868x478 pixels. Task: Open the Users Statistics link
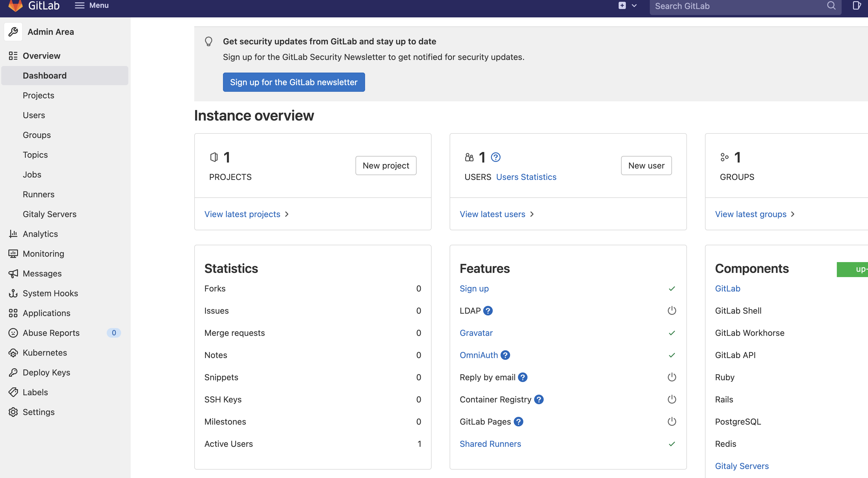[x=526, y=177]
